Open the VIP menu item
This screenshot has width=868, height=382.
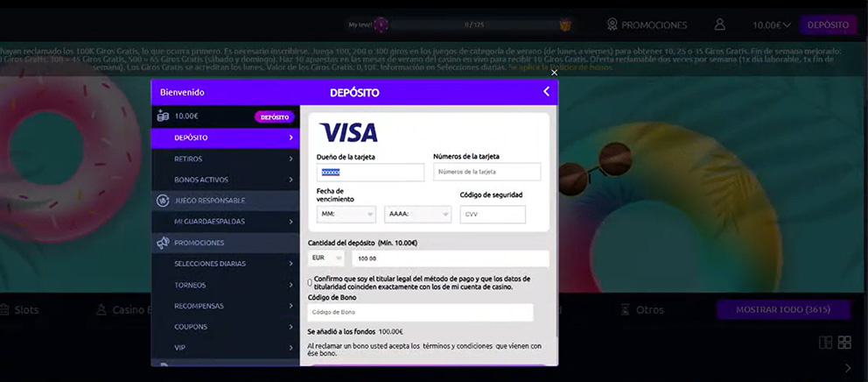point(225,348)
